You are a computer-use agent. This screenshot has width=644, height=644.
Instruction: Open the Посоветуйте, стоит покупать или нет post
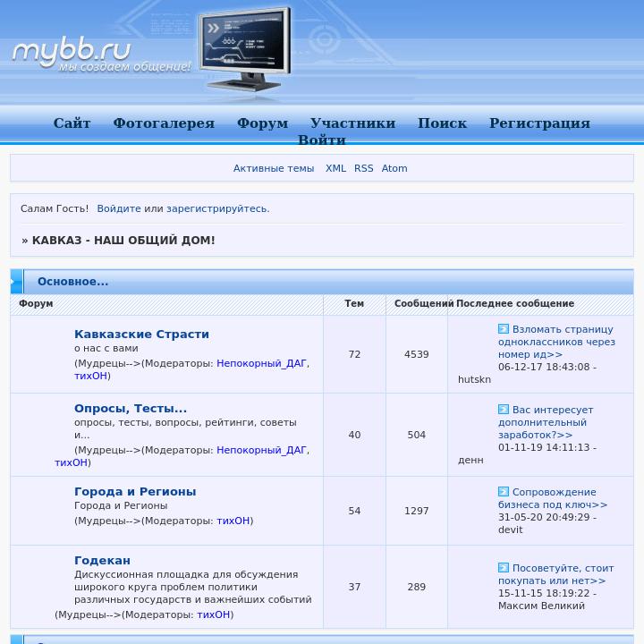556,574
